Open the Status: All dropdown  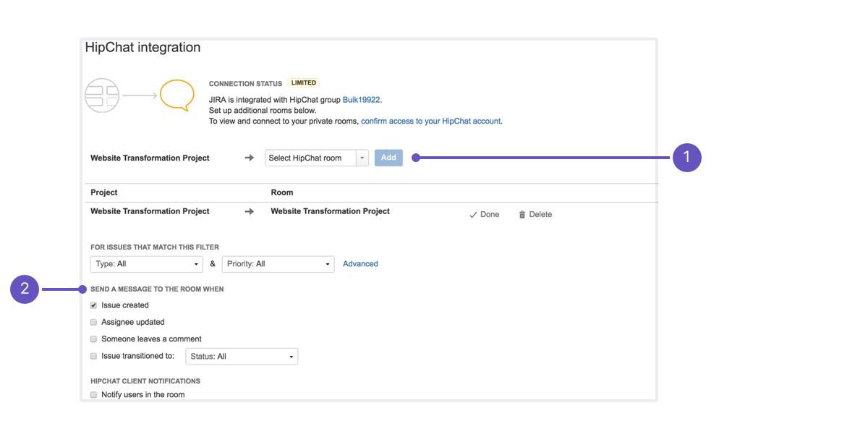click(242, 357)
